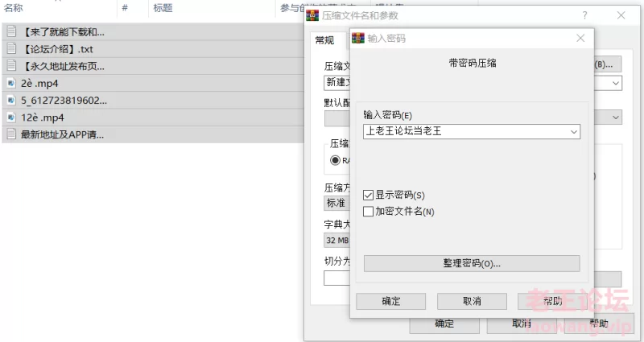The height and width of the screenshot is (342, 644).
Task: Select the file 最新地址及APP请...
Action: click(153, 134)
